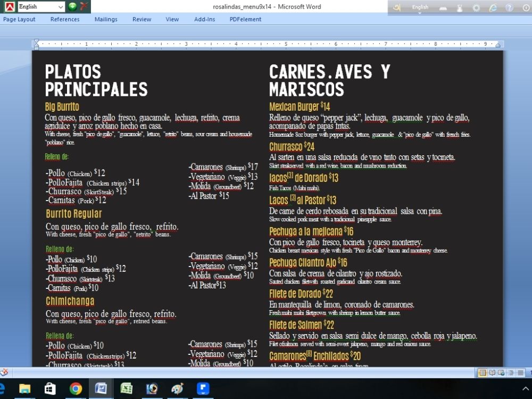Viewport: 532px width, 399px height.
Task: Click the "Mexican Burger $14" title
Action: [300, 106]
